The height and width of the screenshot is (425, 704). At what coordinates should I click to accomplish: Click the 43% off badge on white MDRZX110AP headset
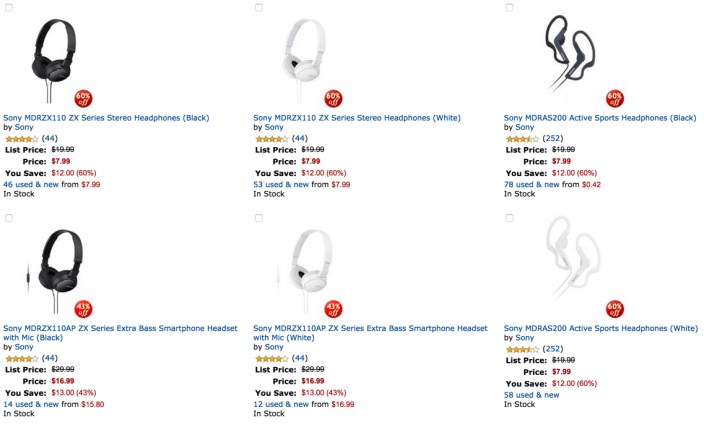334,308
